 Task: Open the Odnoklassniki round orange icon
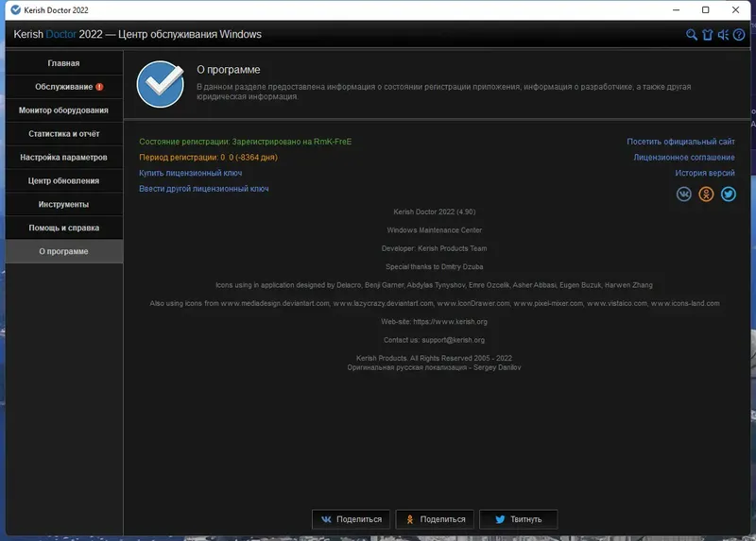[x=706, y=194]
